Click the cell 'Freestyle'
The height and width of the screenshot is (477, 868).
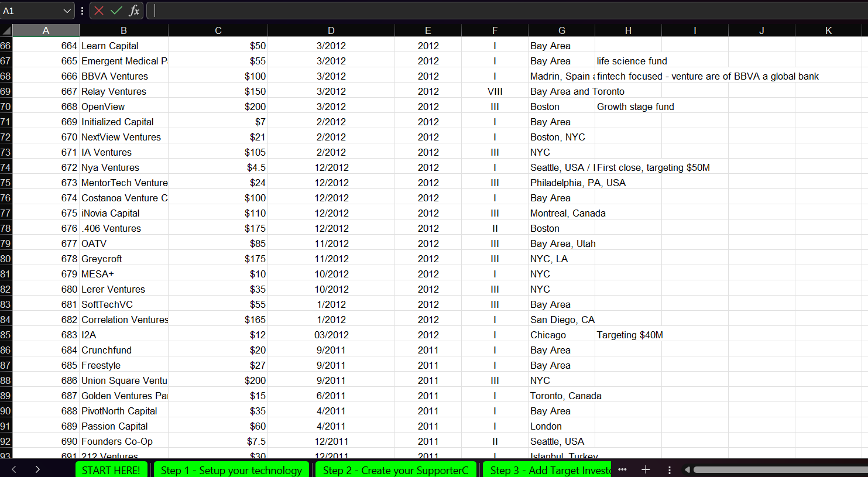coord(123,365)
